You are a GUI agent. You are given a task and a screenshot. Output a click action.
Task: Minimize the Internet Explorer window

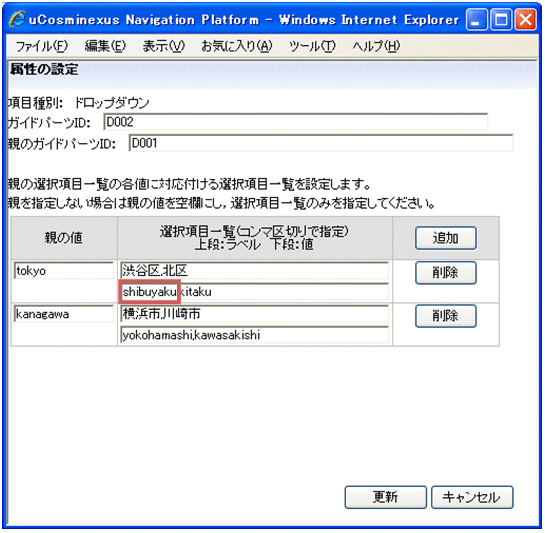(476, 19)
